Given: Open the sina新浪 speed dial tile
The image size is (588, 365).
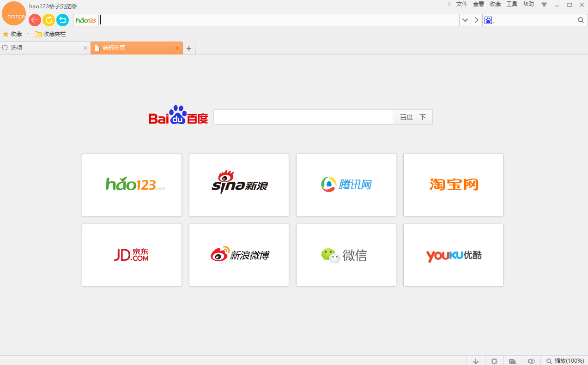Looking at the screenshot, I should tap(239, 185).
